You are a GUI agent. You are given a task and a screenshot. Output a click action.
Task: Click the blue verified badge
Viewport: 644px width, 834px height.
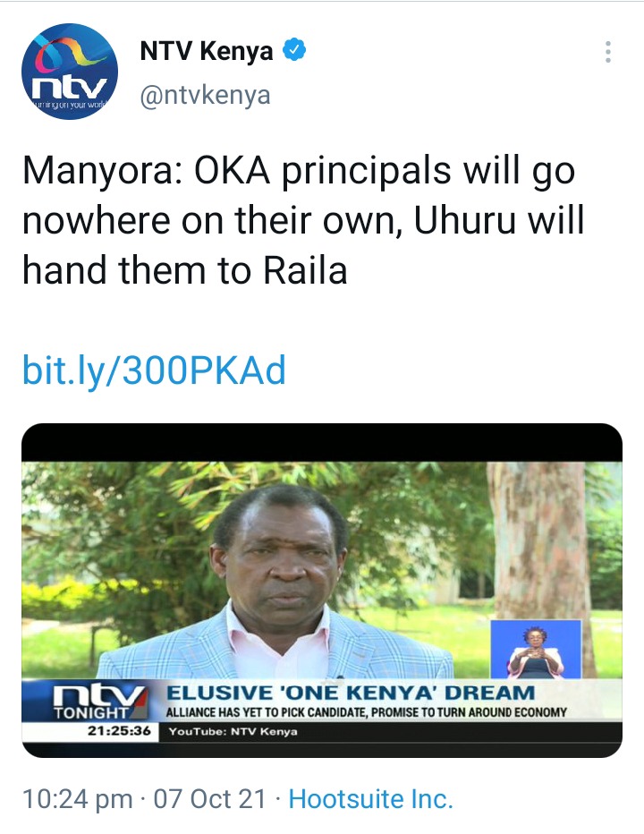point(294,49)
